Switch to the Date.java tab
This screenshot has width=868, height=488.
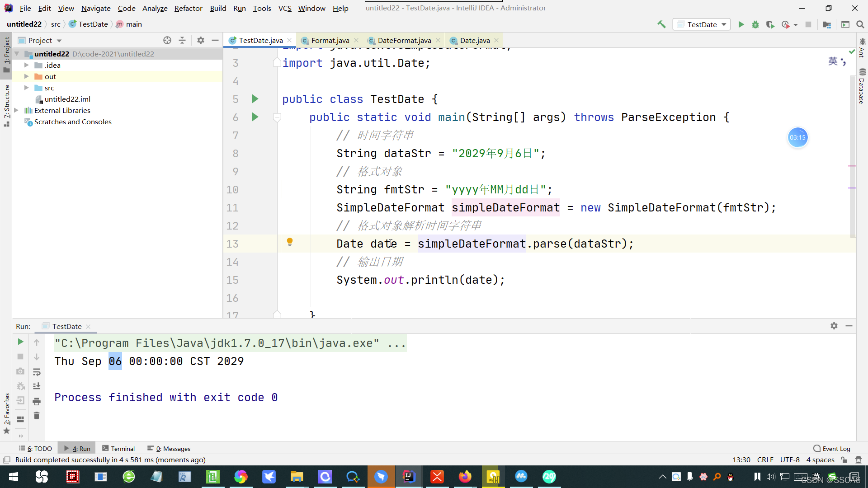(x=475, y=40)
